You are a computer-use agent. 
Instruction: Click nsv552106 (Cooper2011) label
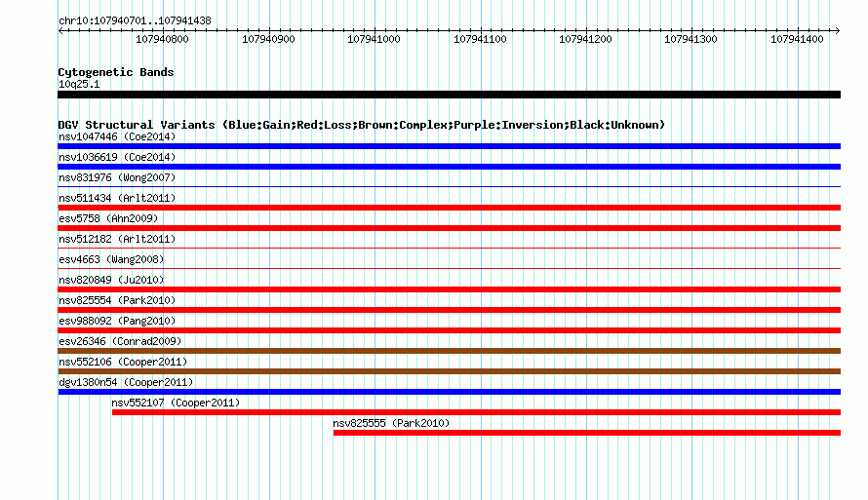[x=123, y=362]
